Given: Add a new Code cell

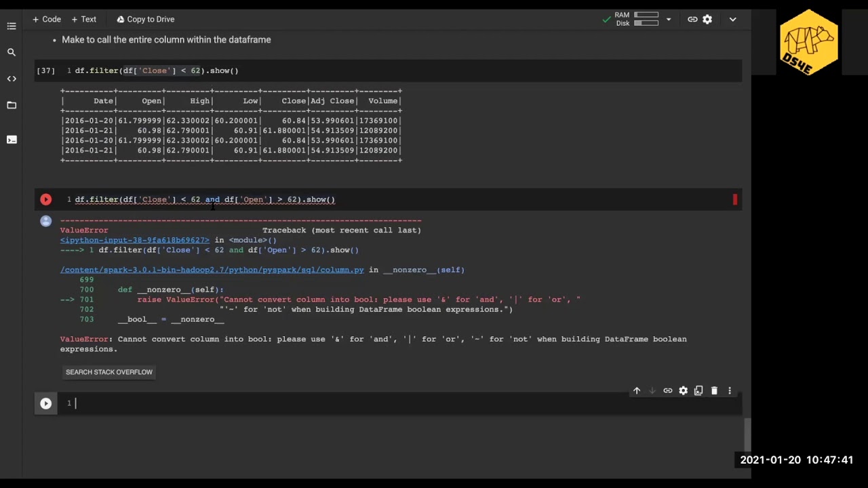Looking at the screenshot, I should 47,19.
